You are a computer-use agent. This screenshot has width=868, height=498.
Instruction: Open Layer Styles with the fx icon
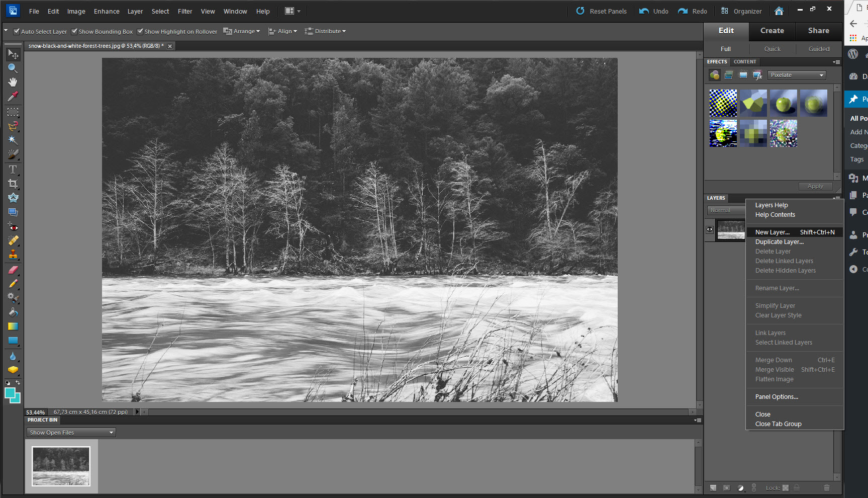(x=757, y=75)
